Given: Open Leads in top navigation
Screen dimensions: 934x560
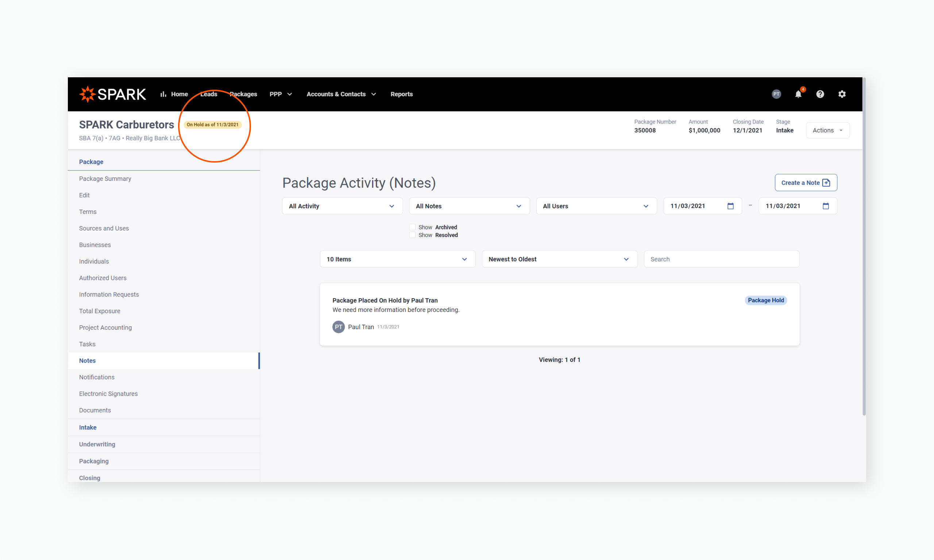Looking at the screenshot, I should point(208,94).
